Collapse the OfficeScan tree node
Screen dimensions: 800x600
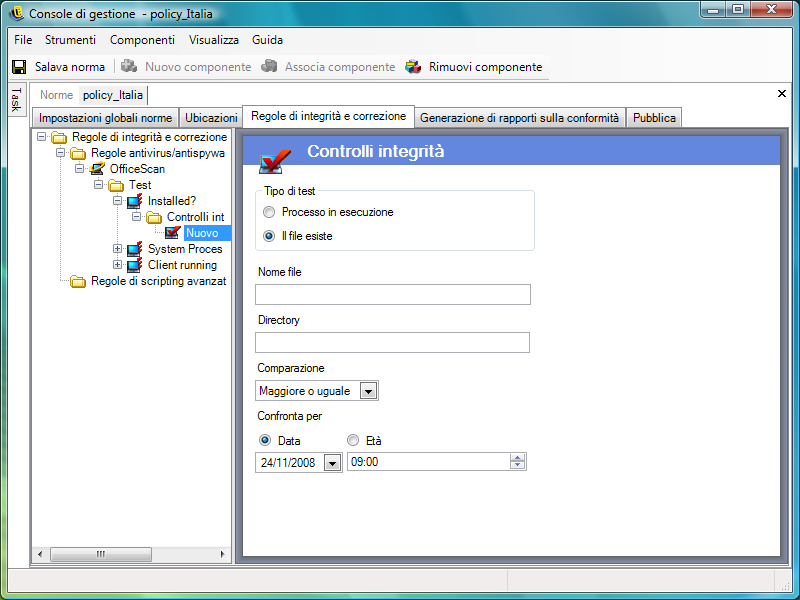point(80,168)
